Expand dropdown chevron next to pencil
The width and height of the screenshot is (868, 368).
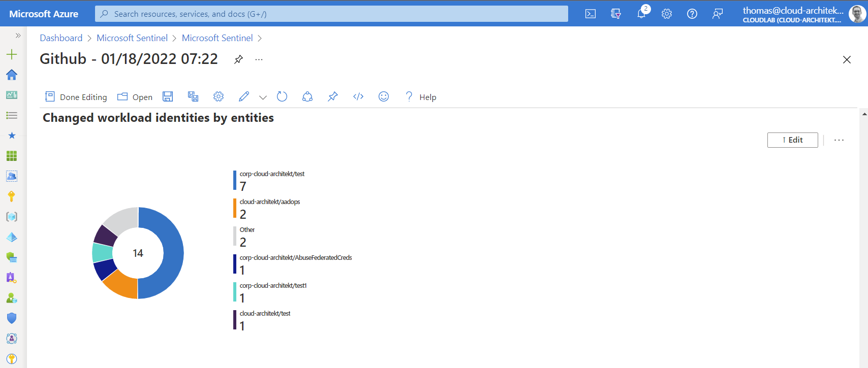(263, 97)
